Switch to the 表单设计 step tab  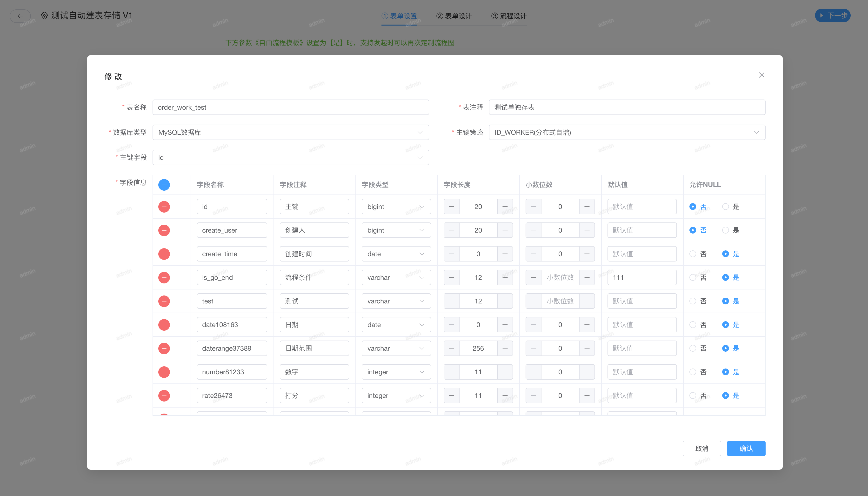coord(454,16)
